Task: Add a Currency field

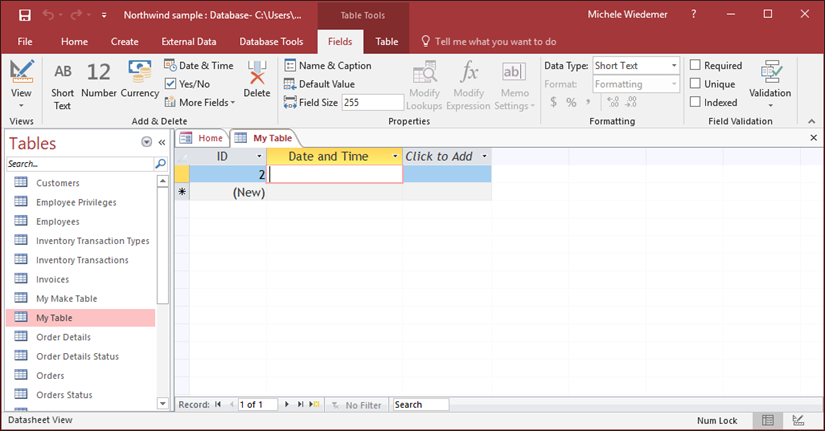Action: coord(139,80)
